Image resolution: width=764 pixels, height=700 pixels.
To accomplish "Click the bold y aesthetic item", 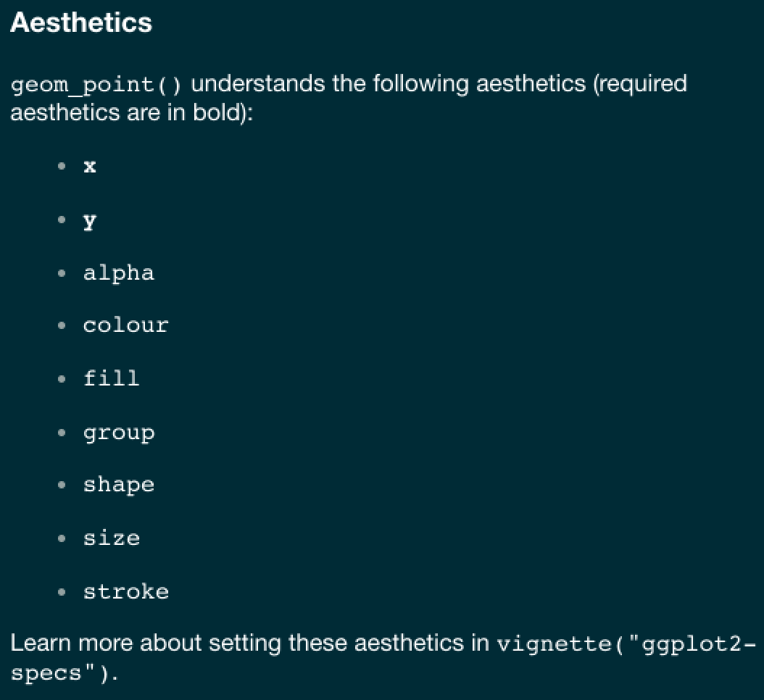I will [90, 221].
